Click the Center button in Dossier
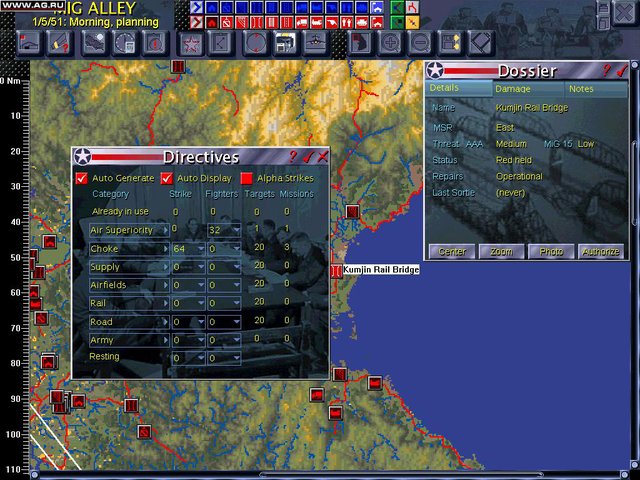 point(452,251)
